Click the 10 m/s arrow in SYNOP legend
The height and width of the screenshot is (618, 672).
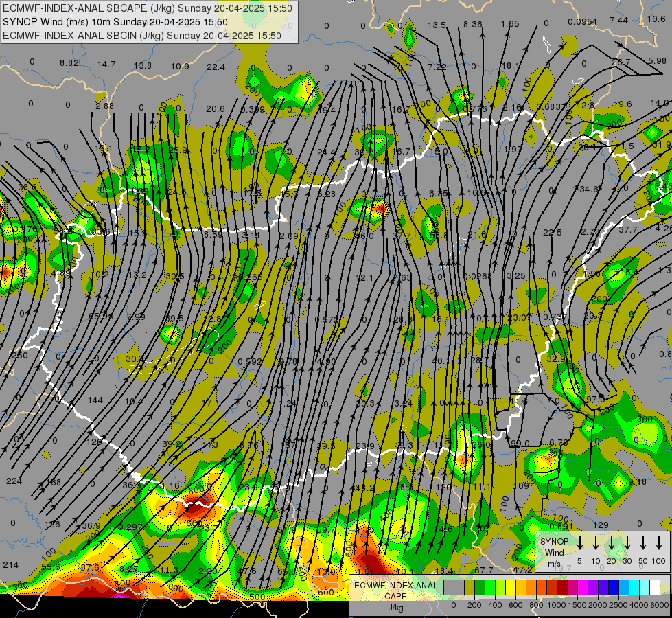(595, 543)
